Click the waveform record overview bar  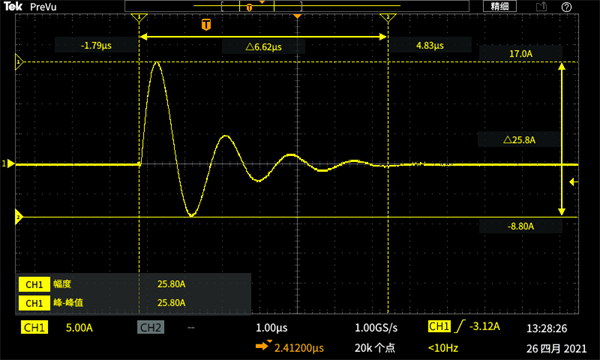(x=297, y=6)
